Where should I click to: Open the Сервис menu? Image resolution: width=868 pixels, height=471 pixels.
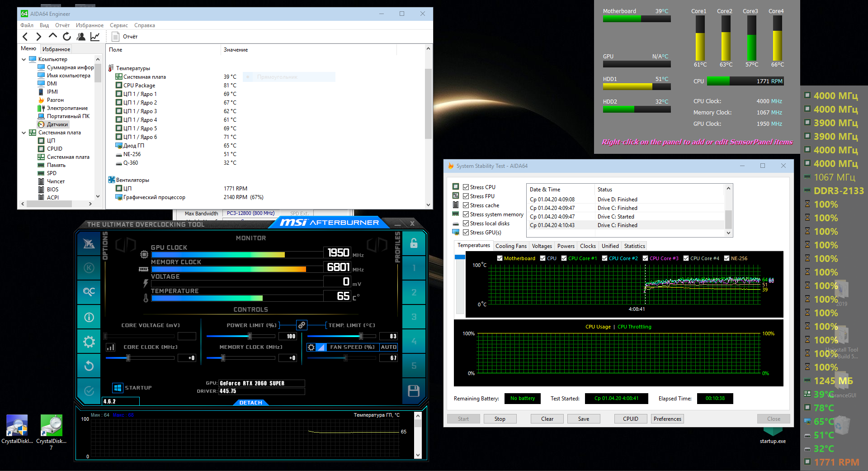pyautogui.click(x=119, y=25)
